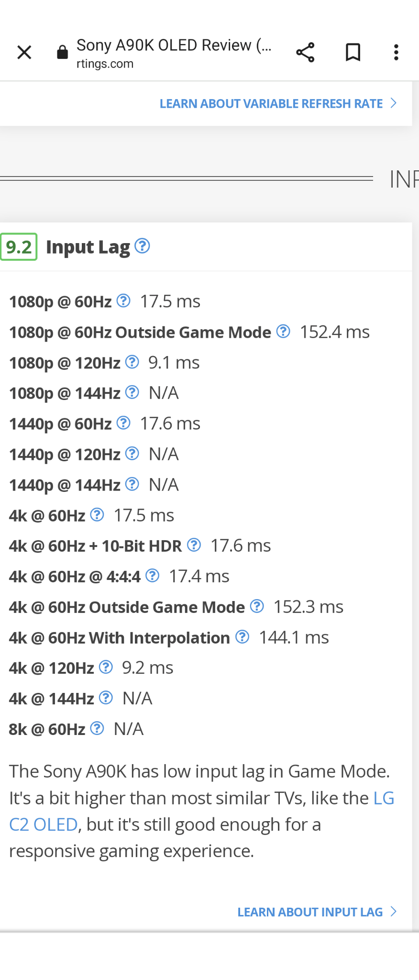
Task: Click help icon for 4k @ 60Hz + 10-Bit HDR
Action: coord(194,545)
